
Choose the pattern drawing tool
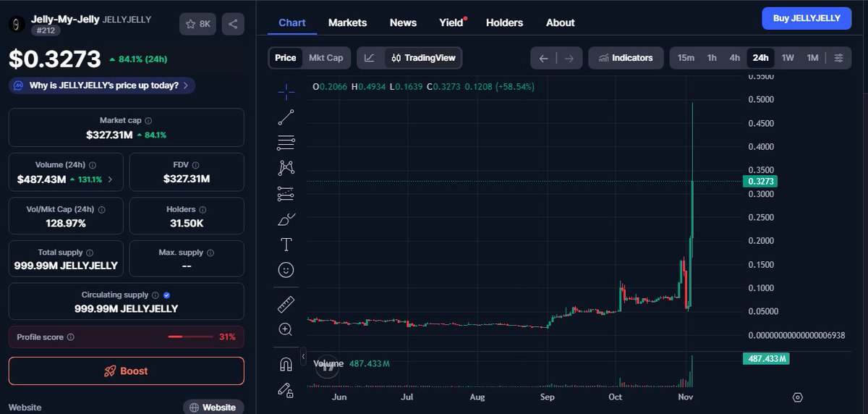coord(286,168)
